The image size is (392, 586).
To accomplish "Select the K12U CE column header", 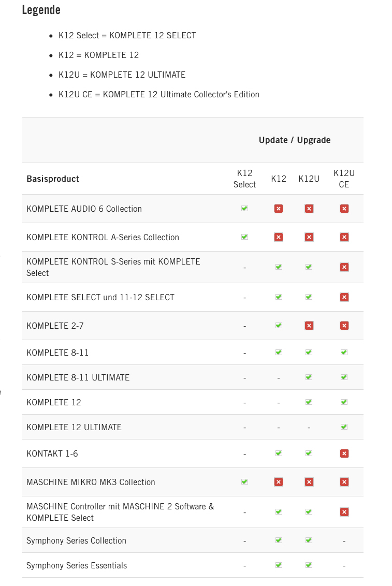I will [344, 179].
